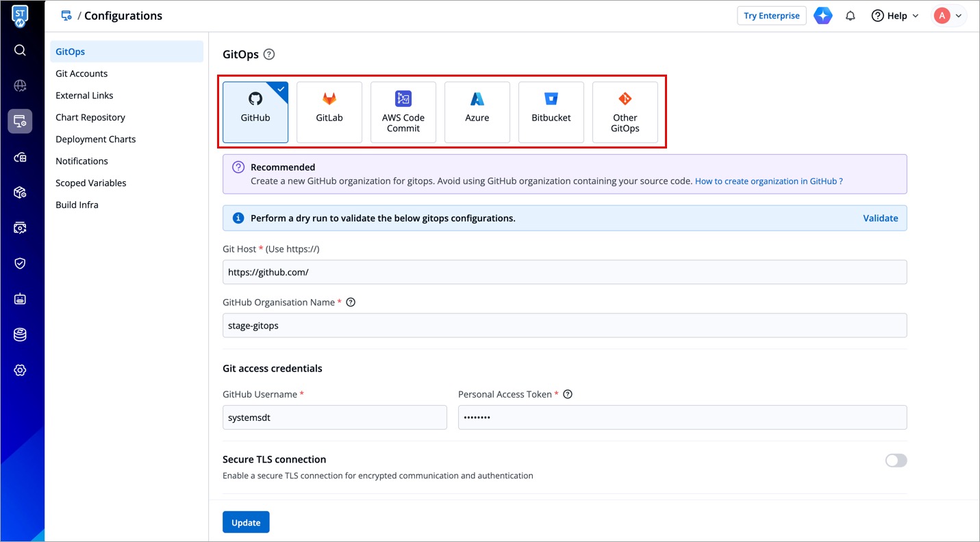Image resolution: width=980 pixels, height=542 pixels.
Task: Choose the Bitbucket provider tile
Action: (x=551, y=112)
